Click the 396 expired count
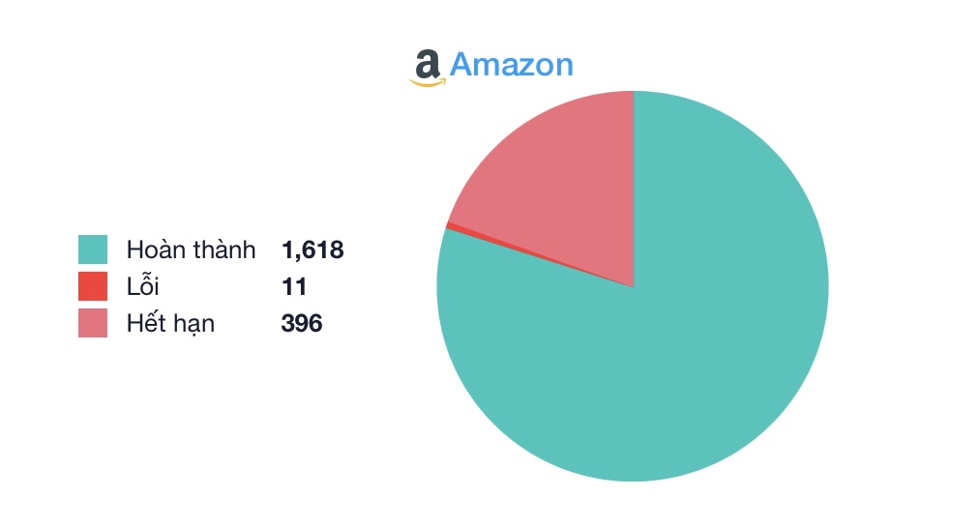 click(301, 323)
